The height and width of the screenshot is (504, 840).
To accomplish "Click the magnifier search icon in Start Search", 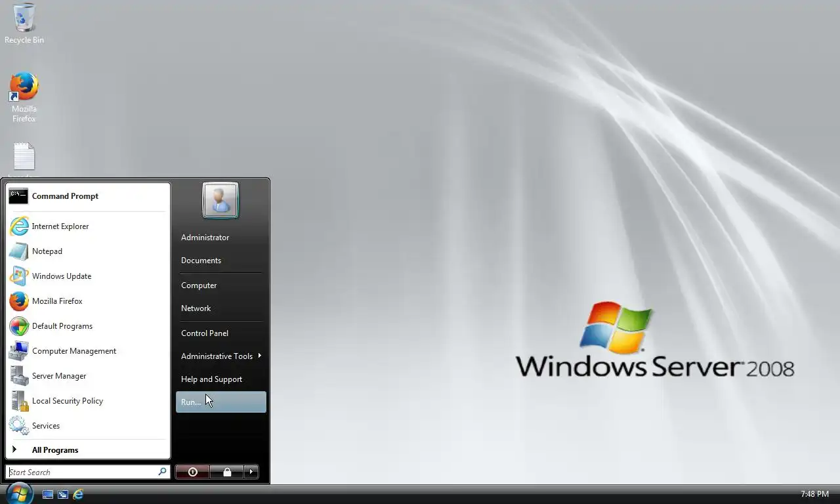I will (162, 472).
